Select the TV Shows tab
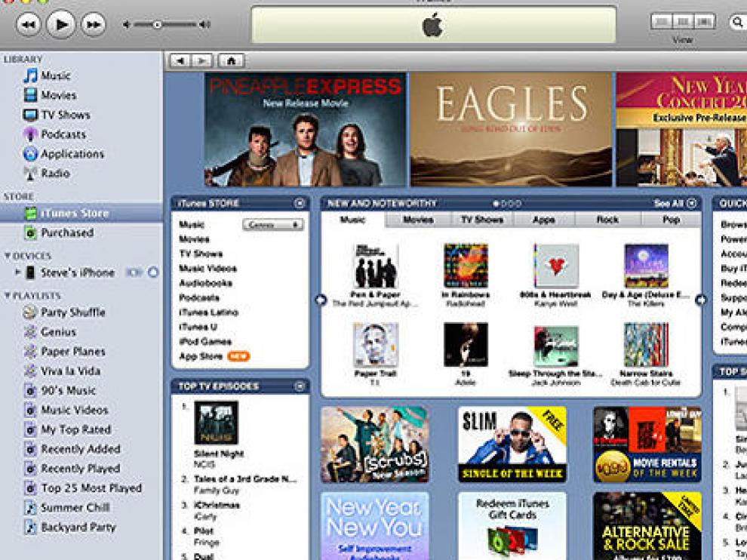The height and width of the screenshot is (560, 747). coord(482,220)
